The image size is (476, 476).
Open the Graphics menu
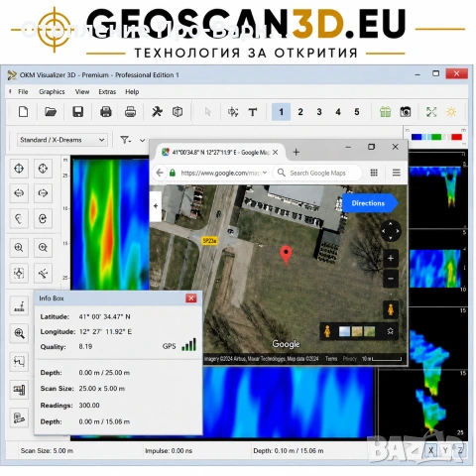click(52, 91)
